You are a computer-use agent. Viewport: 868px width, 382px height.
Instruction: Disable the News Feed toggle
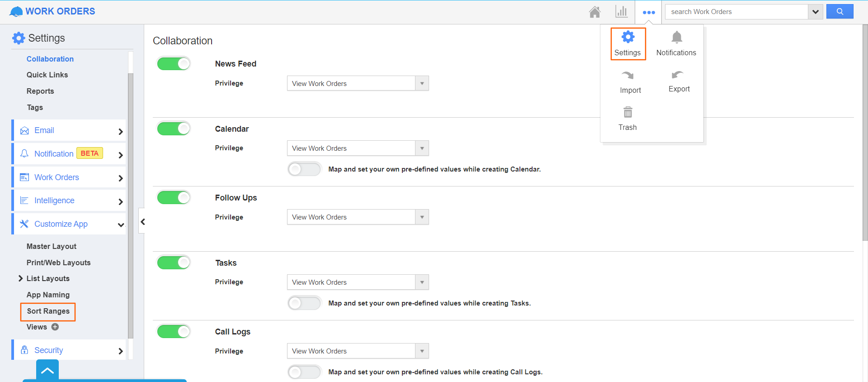(x=174, y=64)
